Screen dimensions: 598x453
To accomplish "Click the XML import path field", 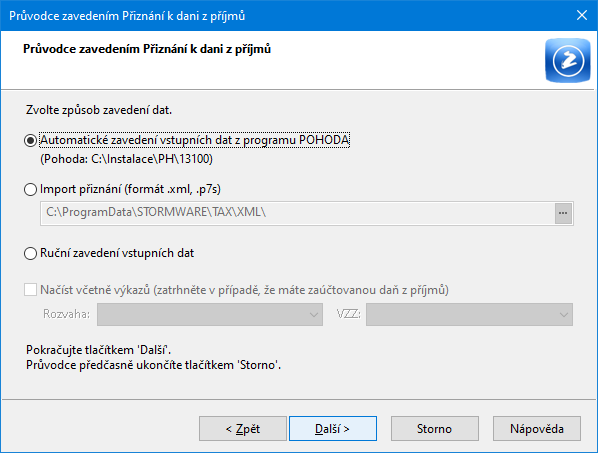I will pyautogui.click(x=297, y=213).
